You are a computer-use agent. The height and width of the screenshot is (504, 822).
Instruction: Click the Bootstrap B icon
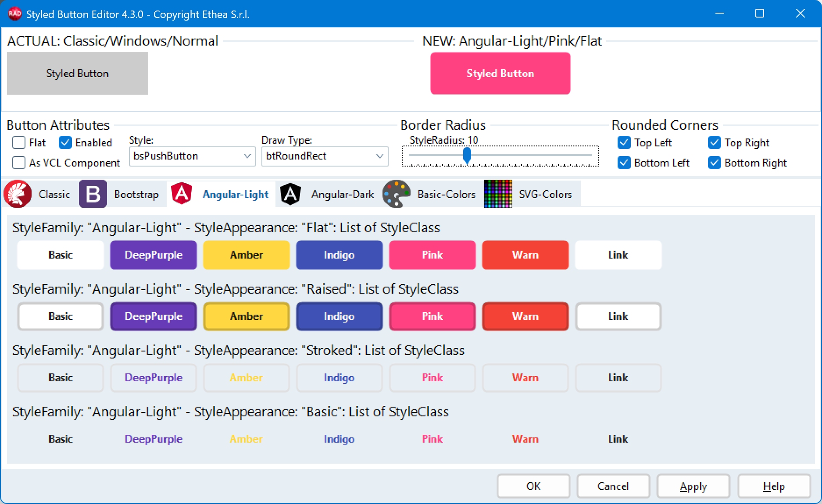pos(93,194)
